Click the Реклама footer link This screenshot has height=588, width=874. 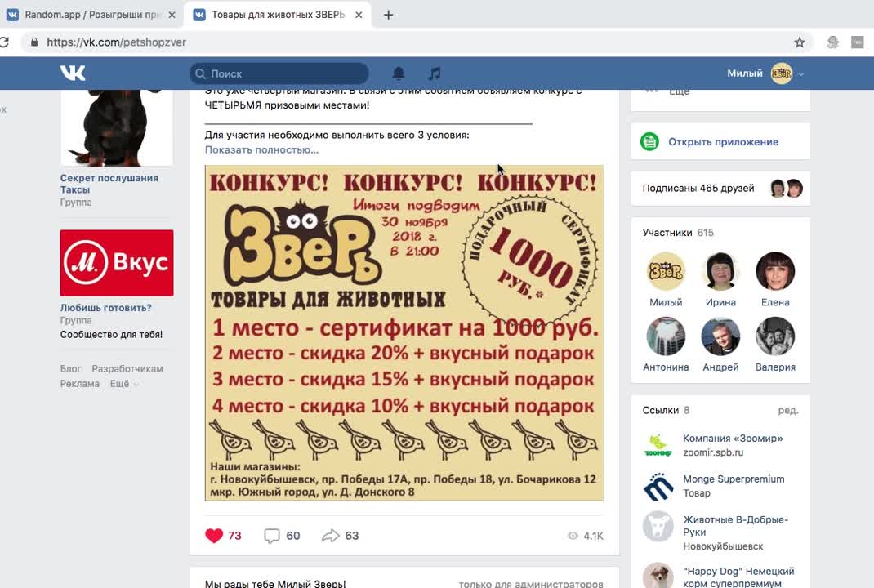80,384
